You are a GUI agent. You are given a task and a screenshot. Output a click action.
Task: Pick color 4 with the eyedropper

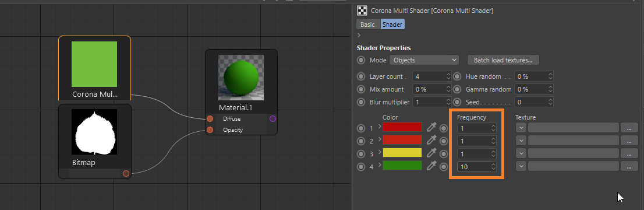click(x=431, y=166)
